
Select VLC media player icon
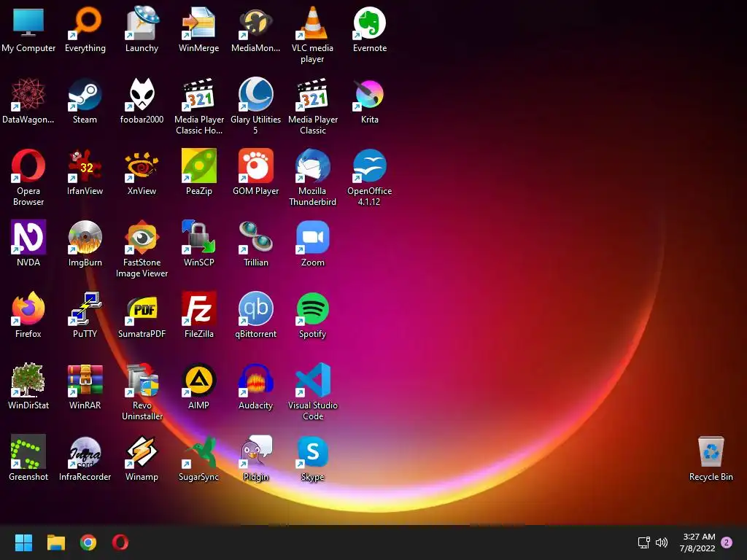(x=312, y=23)
